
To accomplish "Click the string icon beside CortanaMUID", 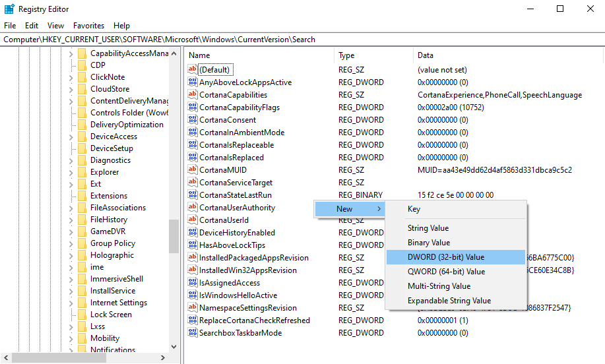I will point(192,169).
